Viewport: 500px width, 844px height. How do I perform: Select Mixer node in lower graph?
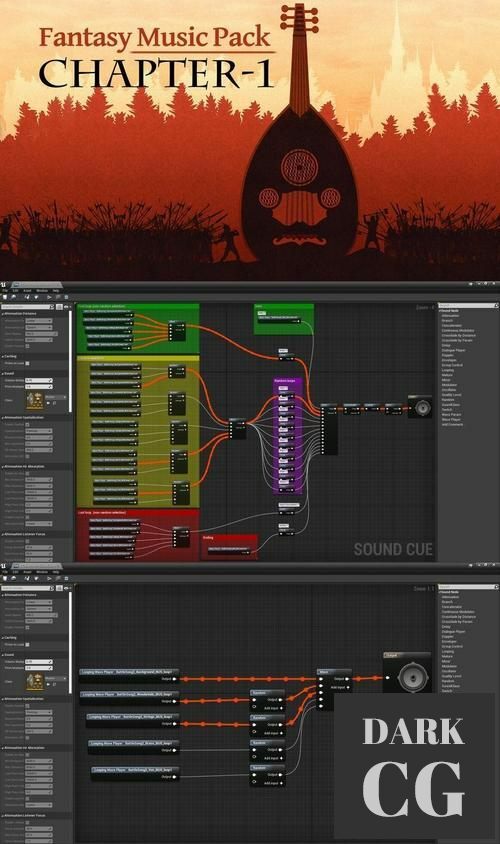click(334, 690)
